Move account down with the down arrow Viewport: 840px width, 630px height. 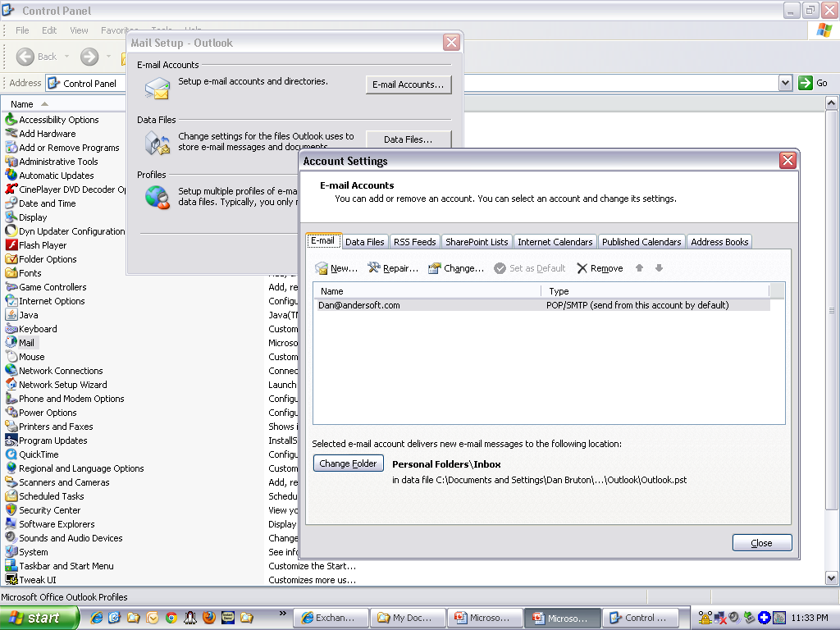coord(659,268)
